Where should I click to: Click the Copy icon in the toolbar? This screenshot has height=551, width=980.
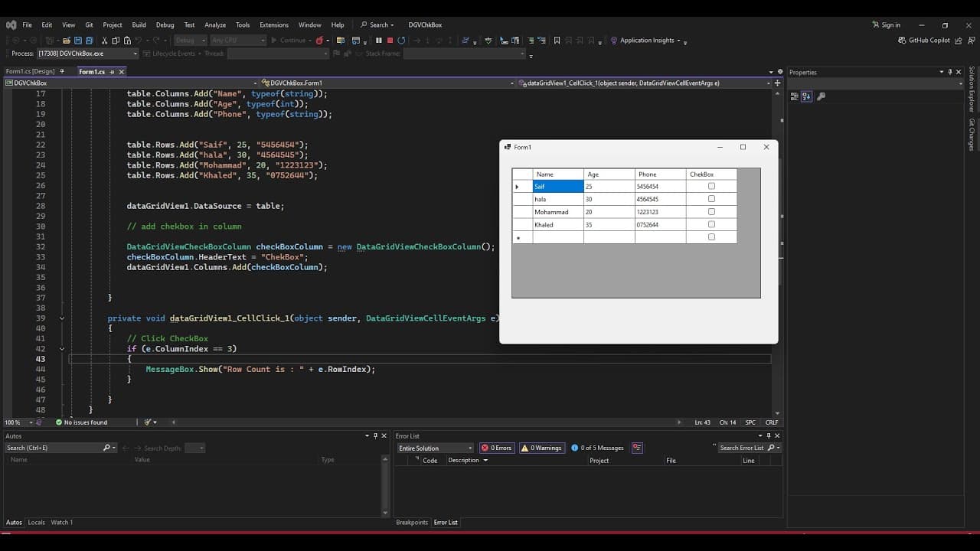tap(116, 40)
